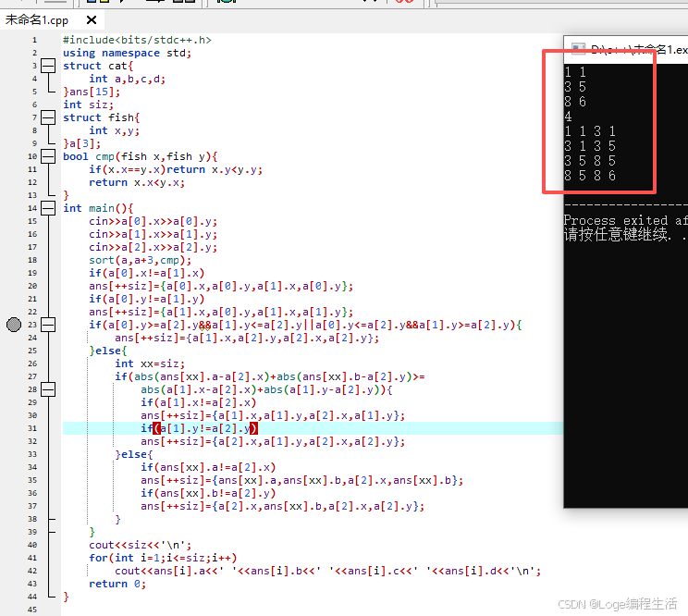Click the cout<<siz<<'\n'; line
The image size is (688, 616).
click(x=140, y=545)
